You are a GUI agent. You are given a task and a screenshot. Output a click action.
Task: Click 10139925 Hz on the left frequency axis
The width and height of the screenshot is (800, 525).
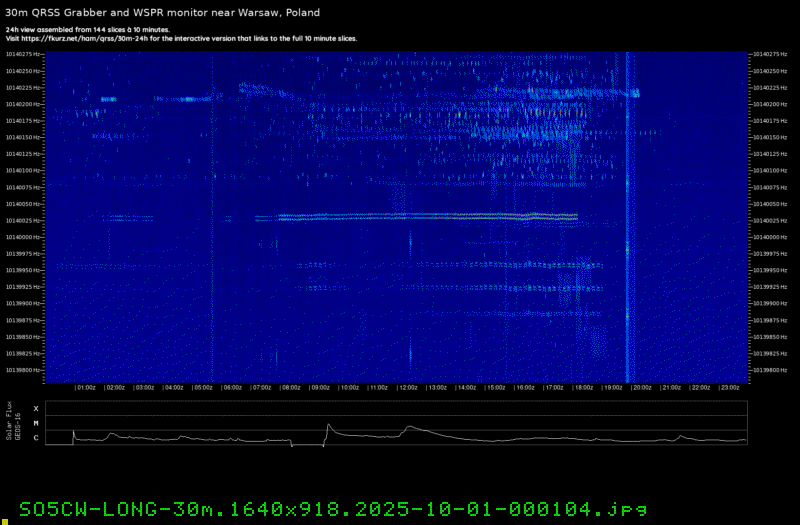tap(23, 287)
